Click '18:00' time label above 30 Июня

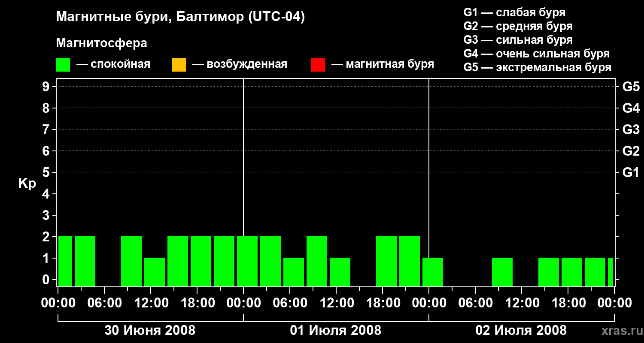(197, 303)
